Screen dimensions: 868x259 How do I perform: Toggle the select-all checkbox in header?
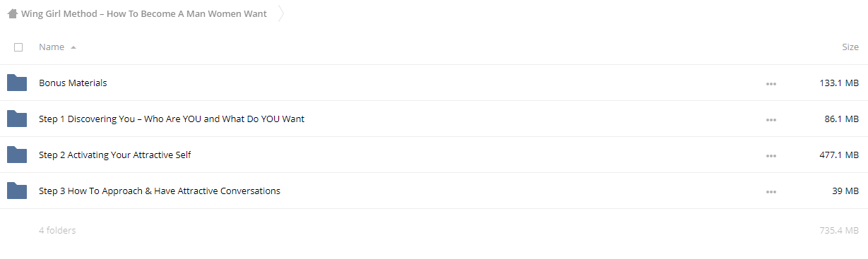coord(18,47)
